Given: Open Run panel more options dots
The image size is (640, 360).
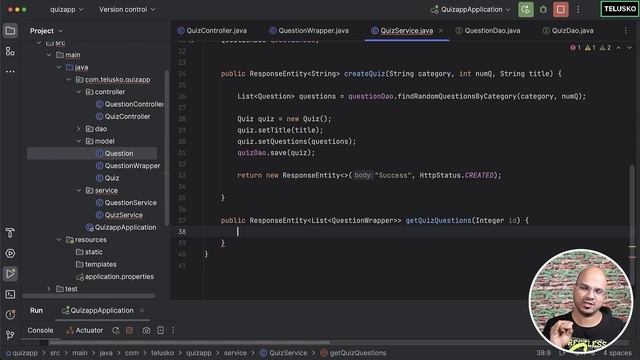Looking at the screenshot, I should pos(173,330).
